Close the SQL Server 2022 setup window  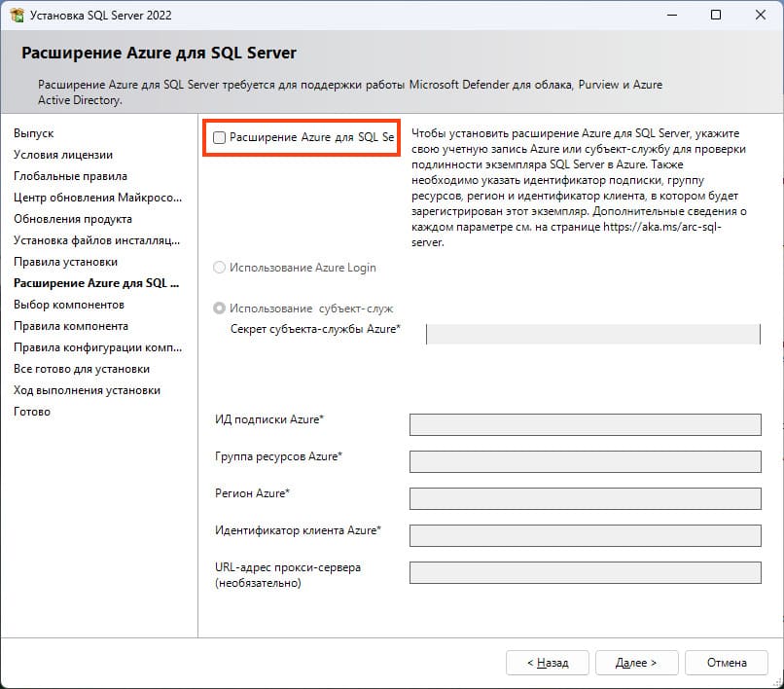(761, 15)
